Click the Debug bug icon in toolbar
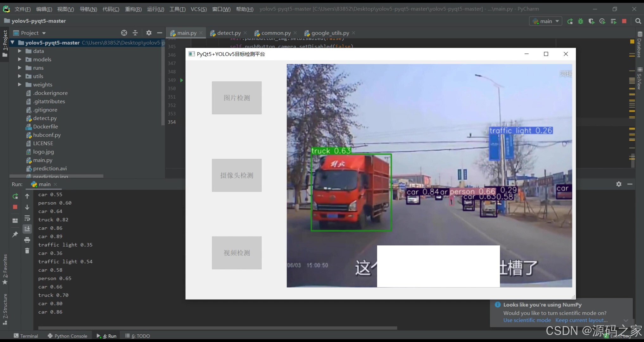 click(x=581, y=21)
